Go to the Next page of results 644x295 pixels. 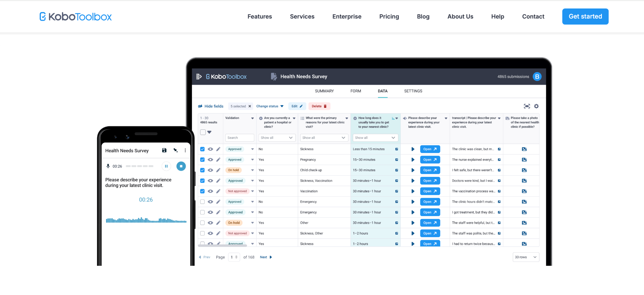[x=266, y=257]
